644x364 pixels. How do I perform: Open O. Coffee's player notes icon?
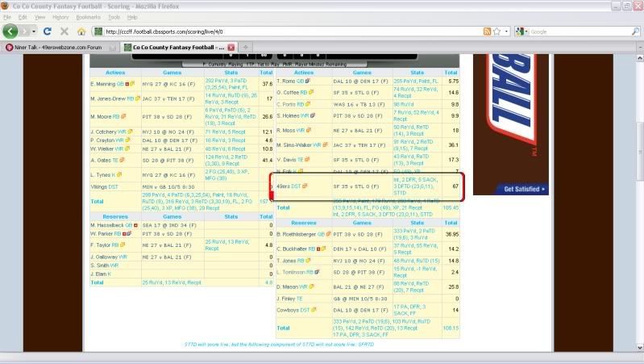tap(311, 93)
